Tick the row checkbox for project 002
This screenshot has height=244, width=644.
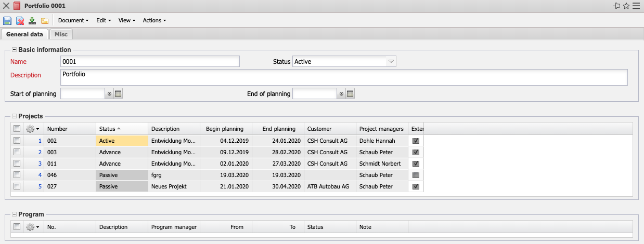coord(17,141)
